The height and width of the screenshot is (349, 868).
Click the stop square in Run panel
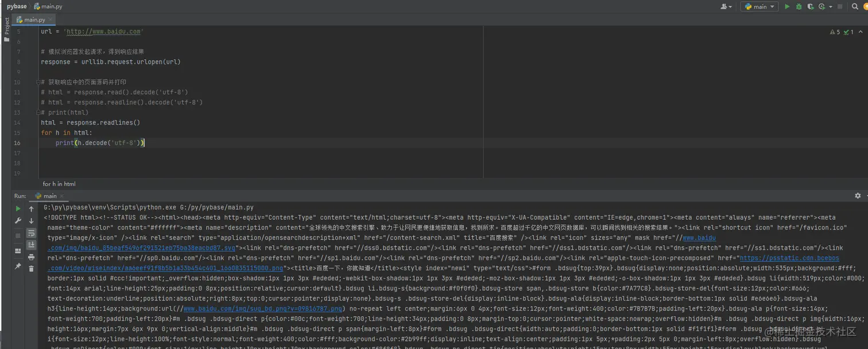[18, 235]
